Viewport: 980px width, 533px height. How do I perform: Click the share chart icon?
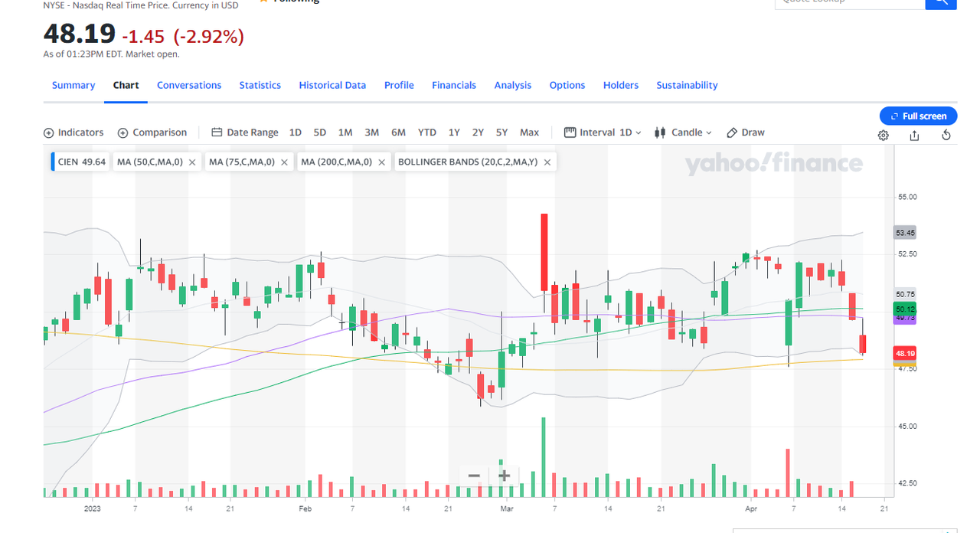[x=914, y=135]
